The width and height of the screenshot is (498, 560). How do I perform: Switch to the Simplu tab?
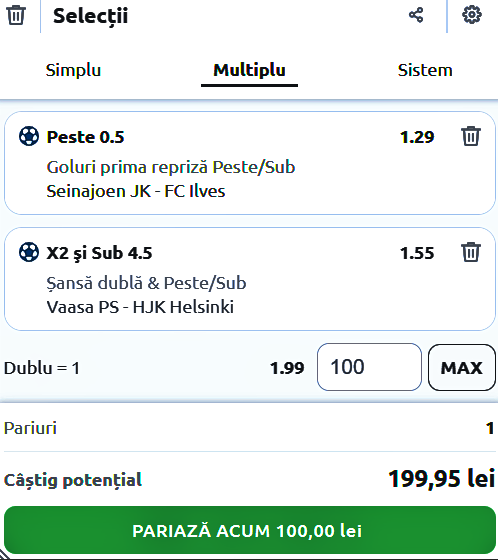(x=73, y=70)
